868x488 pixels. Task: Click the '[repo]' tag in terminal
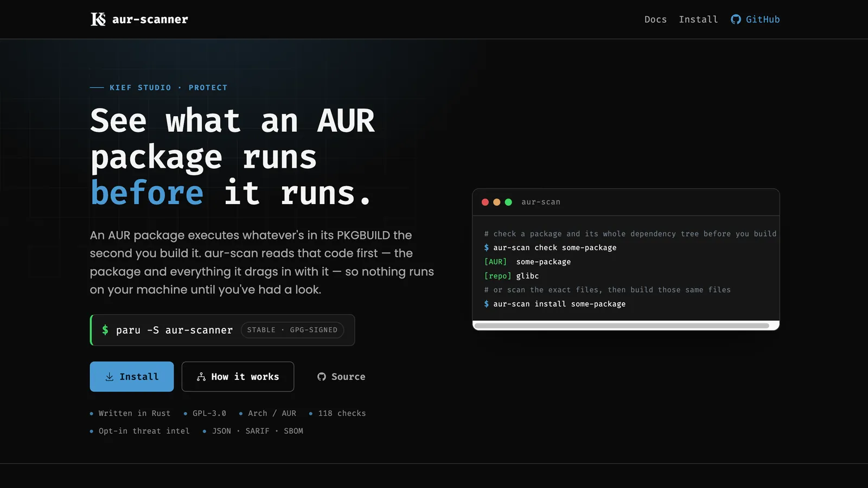pyautogui.click(x=497, y=276)
